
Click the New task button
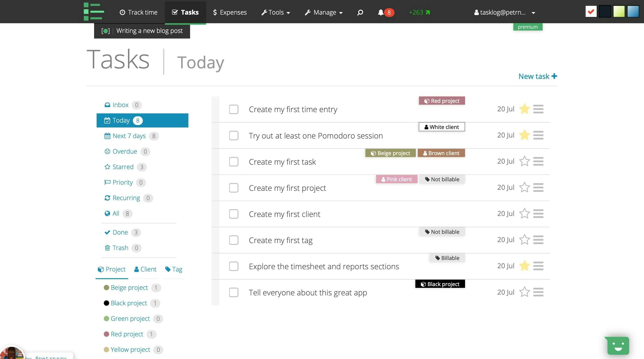(x=537, y=76)
